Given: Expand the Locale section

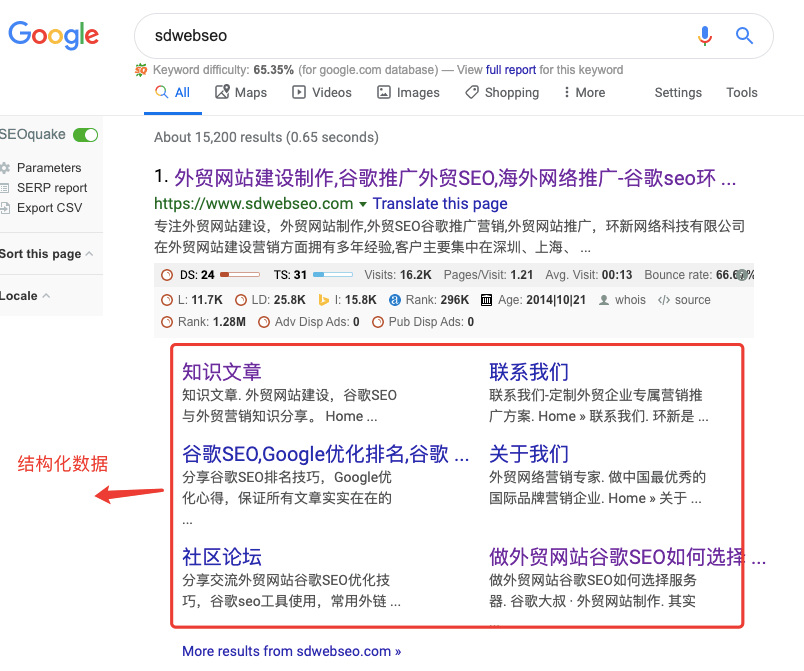Looking at the screenshot, I should tap(25, 296).
